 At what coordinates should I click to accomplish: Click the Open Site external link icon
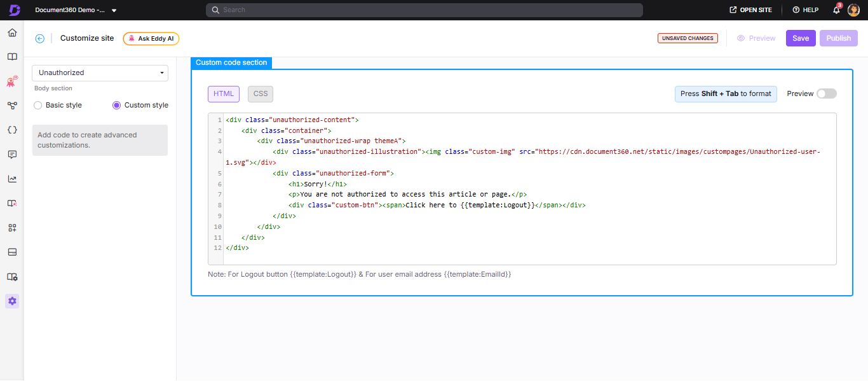click(x=733, y=10)
